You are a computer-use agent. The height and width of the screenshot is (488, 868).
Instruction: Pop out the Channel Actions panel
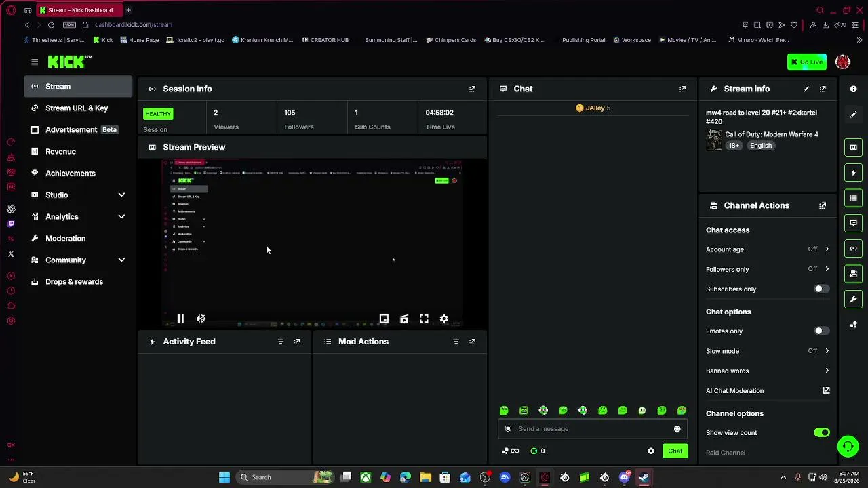(x=823, y=205)
